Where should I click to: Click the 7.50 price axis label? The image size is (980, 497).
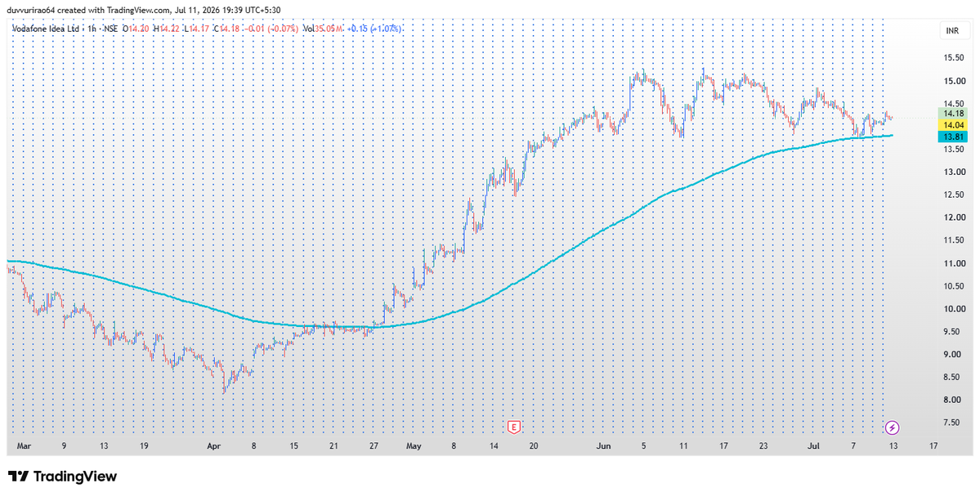pyautogui.click(x=953, y=423)
